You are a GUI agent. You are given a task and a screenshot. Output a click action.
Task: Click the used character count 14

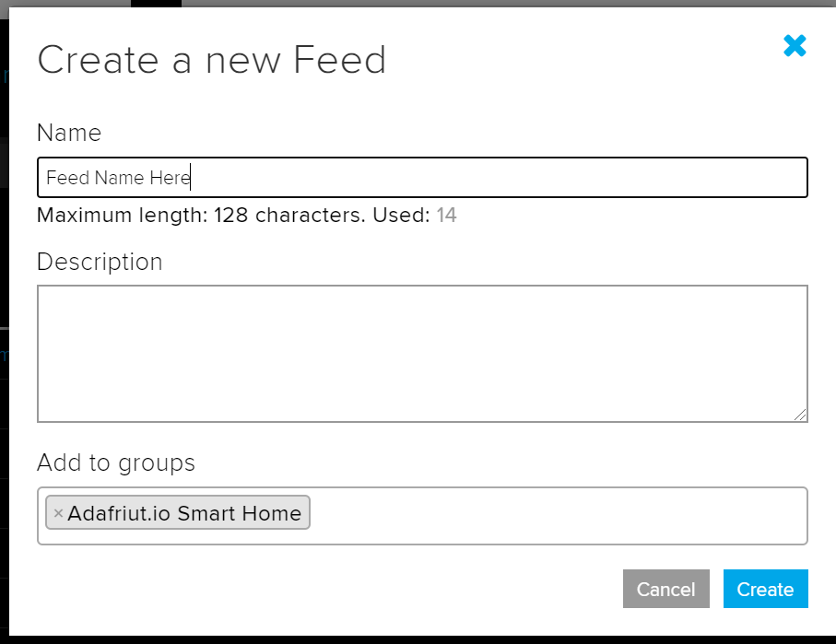tap(447, 216)
